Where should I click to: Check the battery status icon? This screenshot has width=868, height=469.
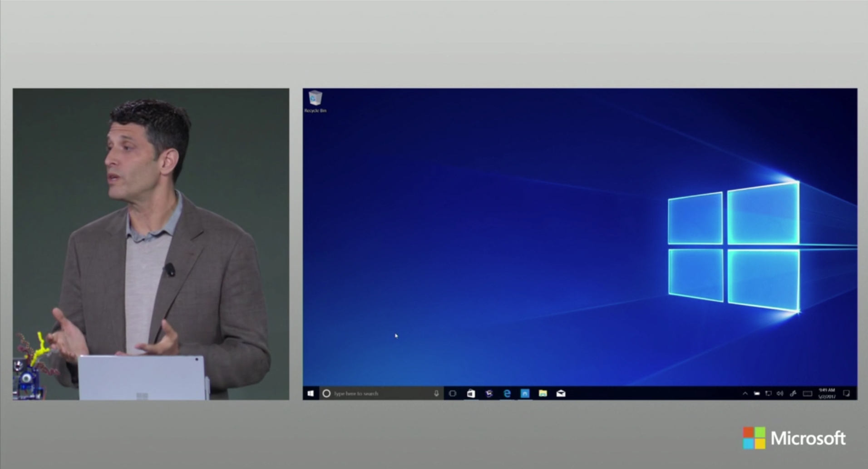coord(757,394)
